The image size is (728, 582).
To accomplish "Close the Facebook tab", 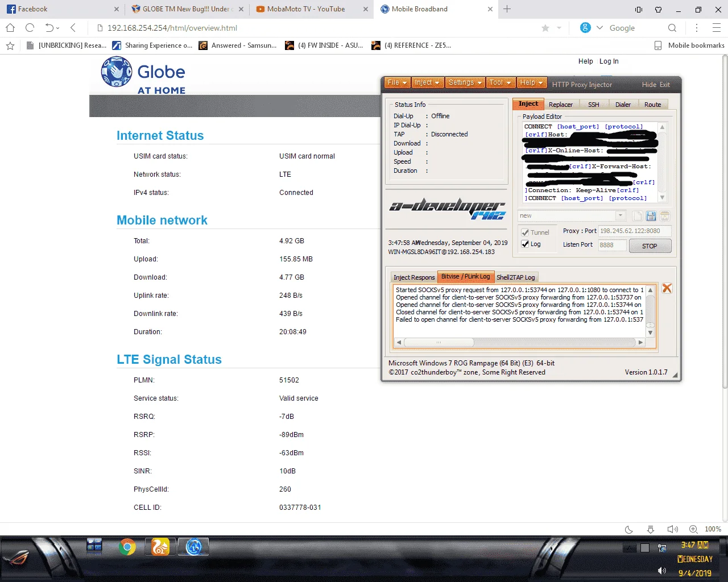I will pos(116,9).
